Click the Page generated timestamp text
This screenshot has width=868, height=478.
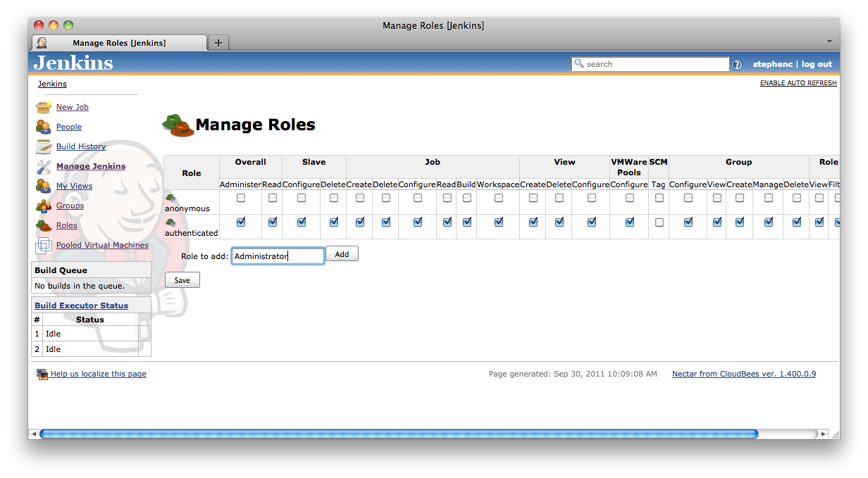573,374
